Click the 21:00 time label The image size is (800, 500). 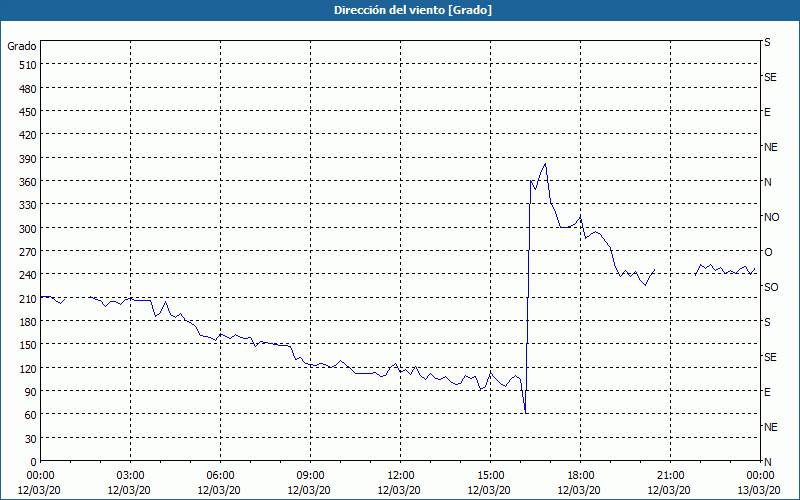[x=670, y=476]
